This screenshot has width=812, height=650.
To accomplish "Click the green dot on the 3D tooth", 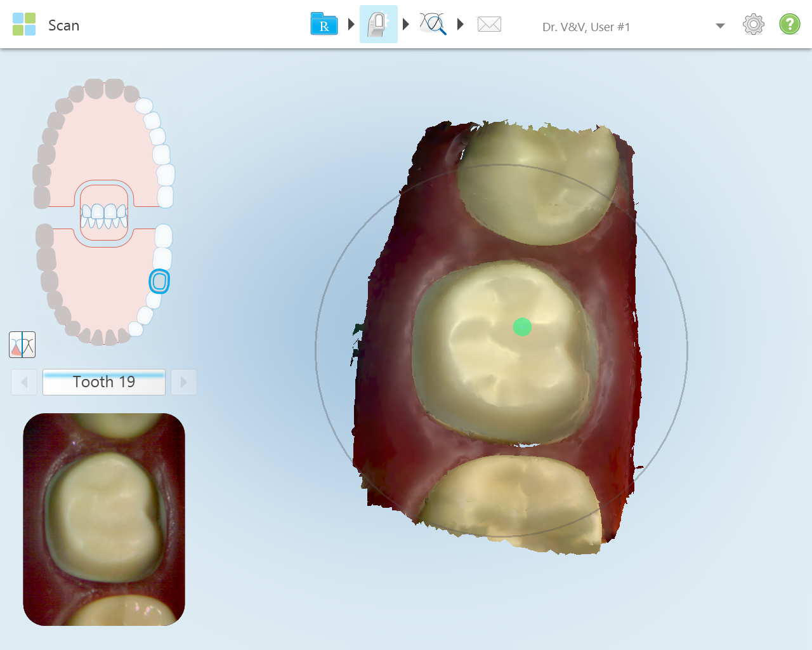I will tap(522, 327).
